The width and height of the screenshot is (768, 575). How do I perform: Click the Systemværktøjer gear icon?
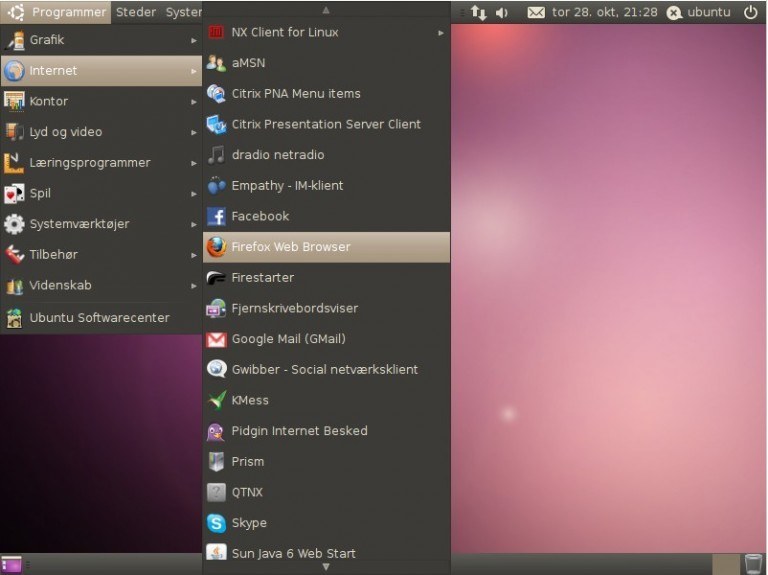click(14, 224)
